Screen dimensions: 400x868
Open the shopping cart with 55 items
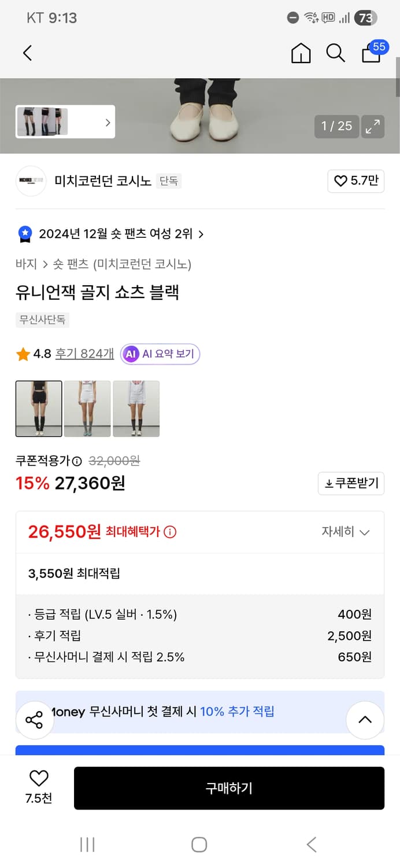click(371, 54)
